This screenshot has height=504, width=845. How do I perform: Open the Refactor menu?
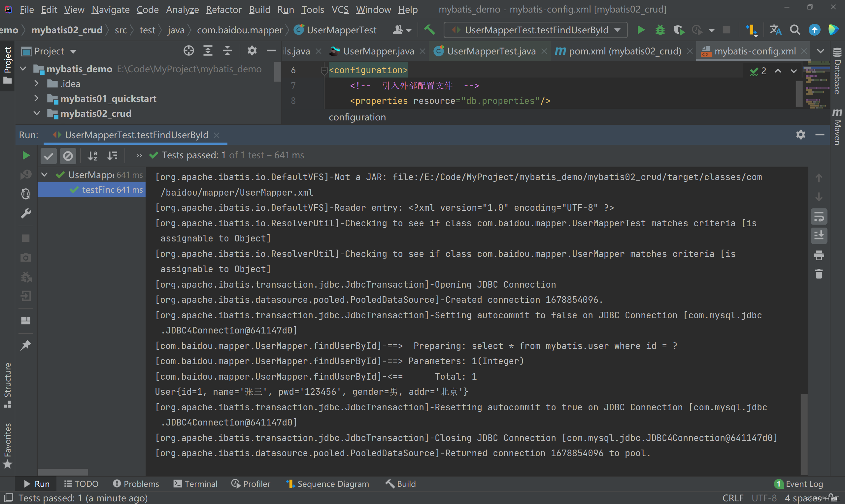pos(223,10)
